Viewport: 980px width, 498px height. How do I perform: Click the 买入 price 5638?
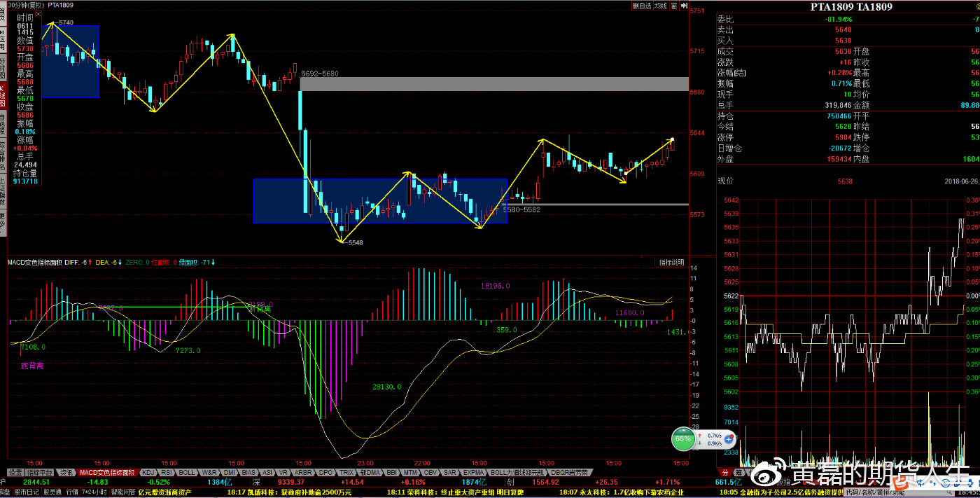tap(843, 41)
